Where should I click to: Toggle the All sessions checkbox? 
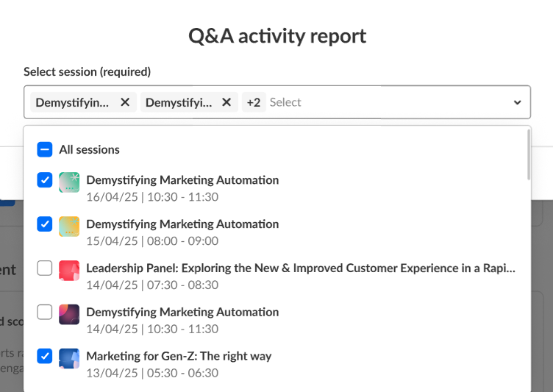(x=45, y=150)
